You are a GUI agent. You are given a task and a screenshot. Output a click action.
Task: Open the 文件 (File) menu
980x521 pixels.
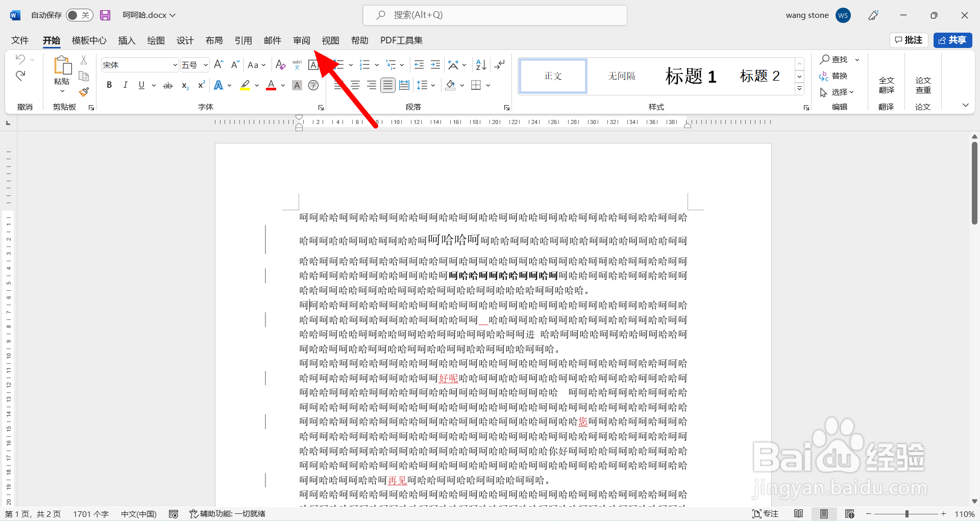pyautogui.click(x=20, y=40)
